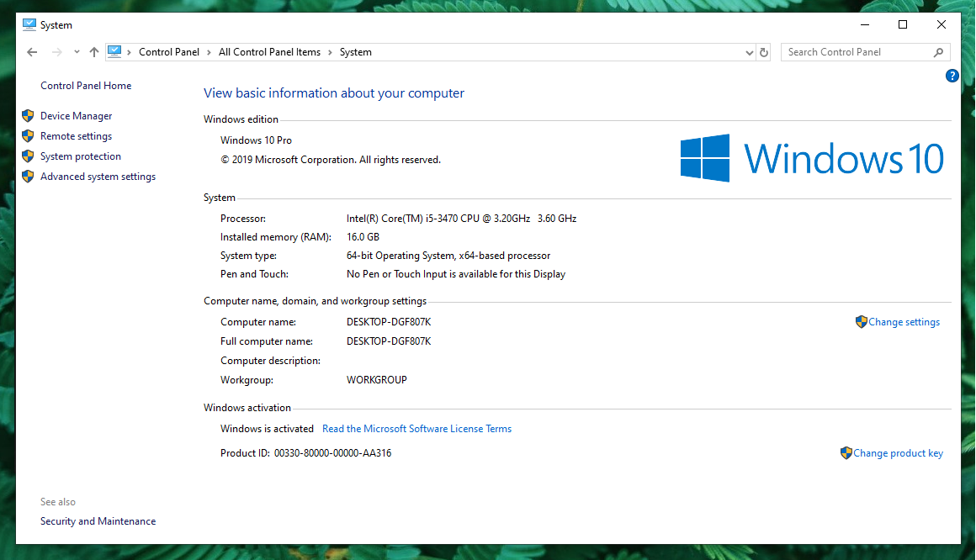Click Change product key link
This screenshot has height=560, width=976.
pyautogui.click(x=898, y=453)
